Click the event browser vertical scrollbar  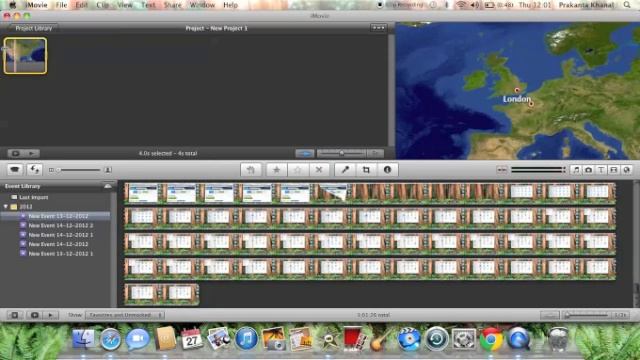click(636, 244)
